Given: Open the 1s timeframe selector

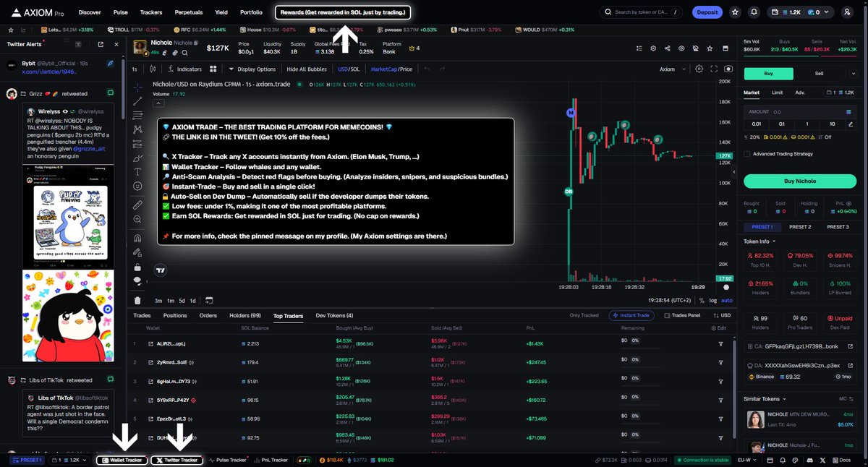Looking at the screenshot, I should (x=135, y=69).
